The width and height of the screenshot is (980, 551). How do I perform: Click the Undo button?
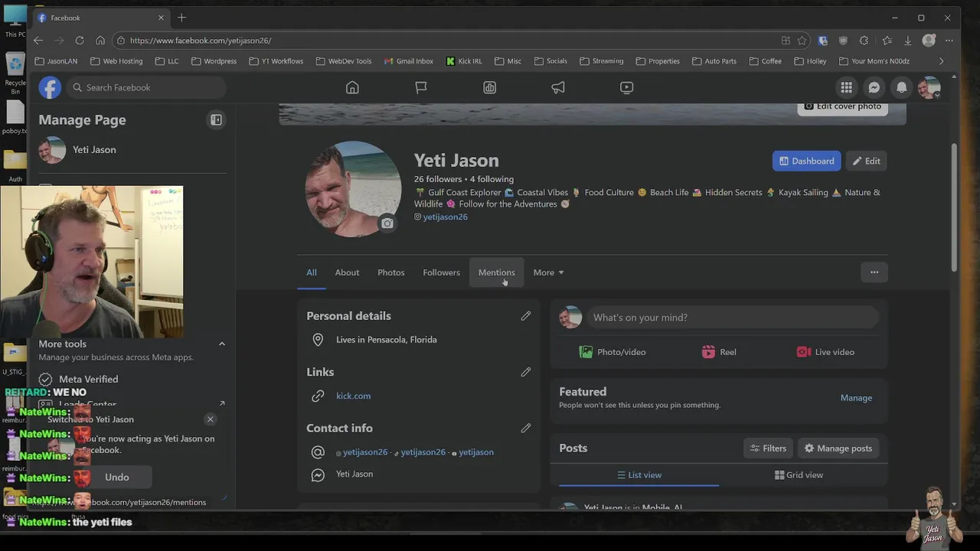pyautogui.click(x=116, y=477)
